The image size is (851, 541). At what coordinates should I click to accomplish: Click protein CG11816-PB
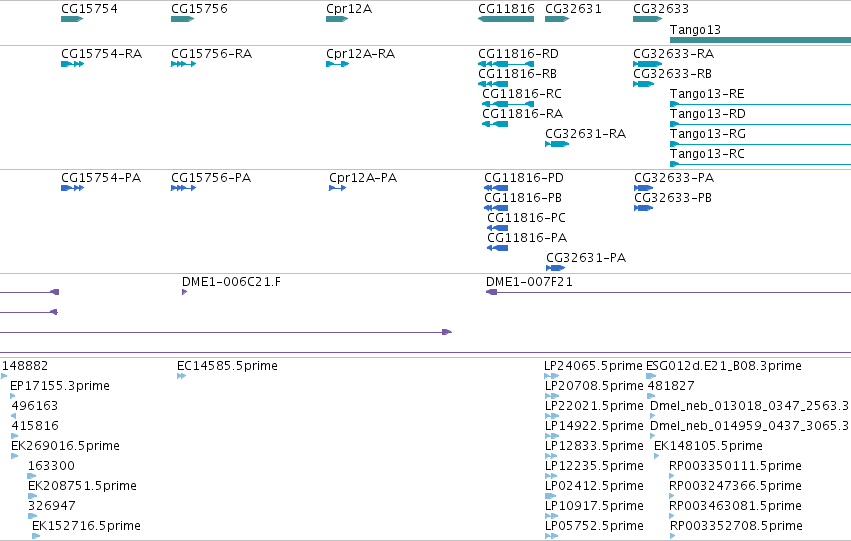click(496, 208)
